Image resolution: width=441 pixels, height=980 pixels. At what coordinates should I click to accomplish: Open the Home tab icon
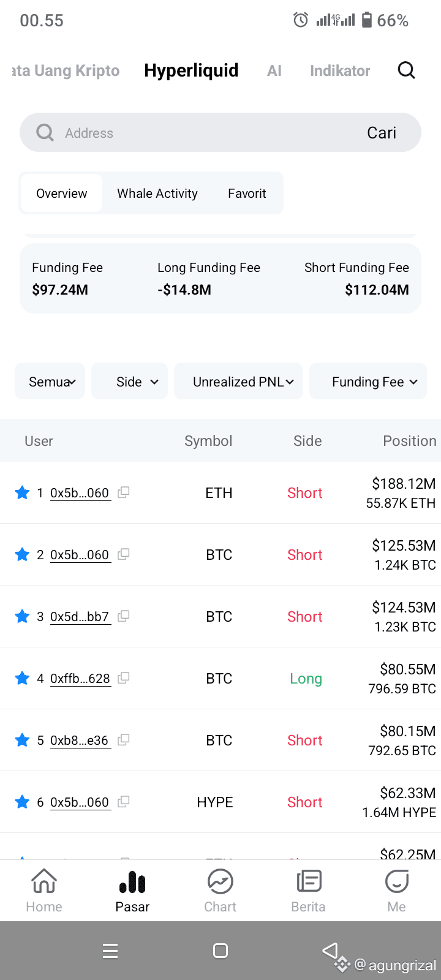[44, 881]
